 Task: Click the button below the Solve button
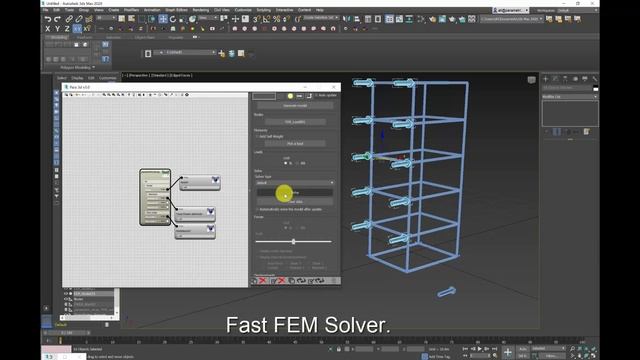[295, 202]
